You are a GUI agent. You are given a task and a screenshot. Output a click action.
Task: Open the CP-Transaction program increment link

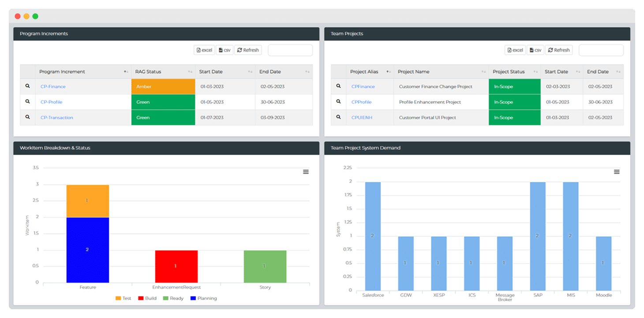(57, 118)
